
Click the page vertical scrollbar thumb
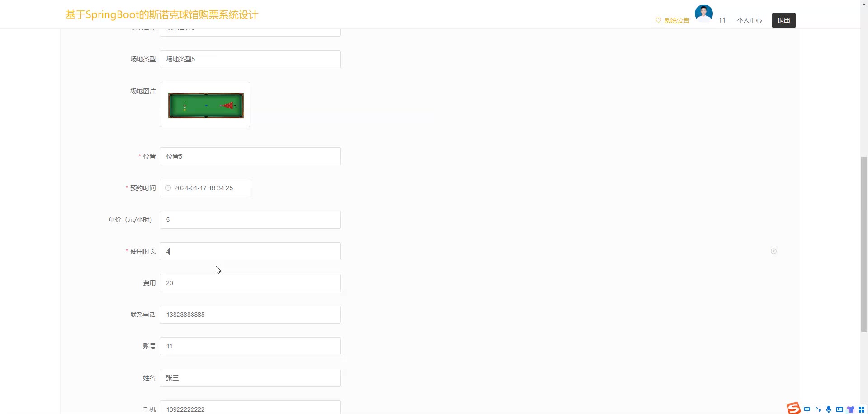click(x=864, y=244)
